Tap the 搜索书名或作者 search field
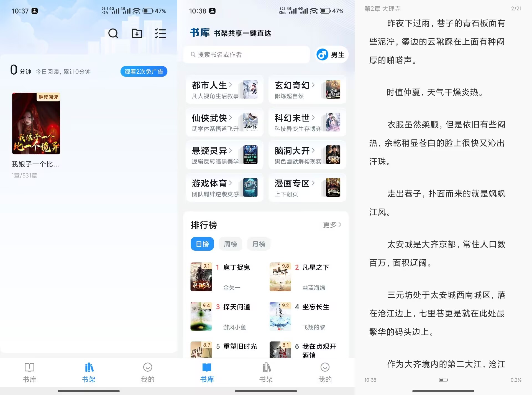 [247, 55]
